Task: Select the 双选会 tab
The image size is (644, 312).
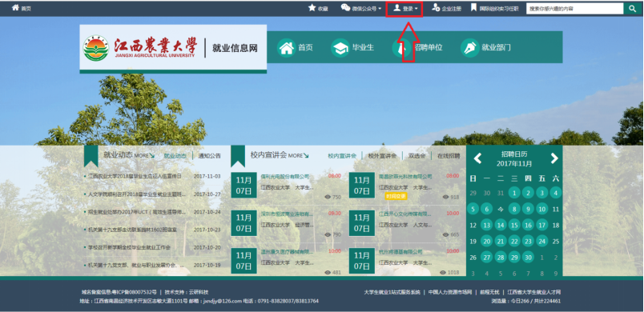Action: [x=417, y=156]
